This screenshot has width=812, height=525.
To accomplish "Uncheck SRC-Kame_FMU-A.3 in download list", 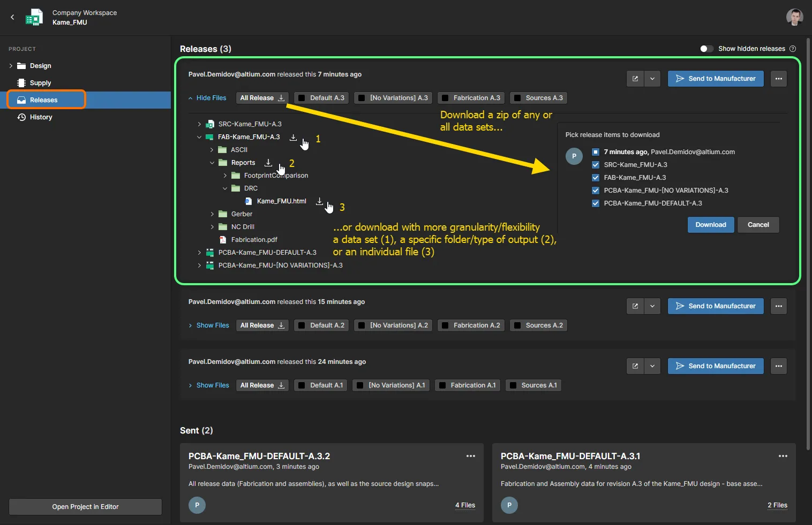I will (596, 165).
